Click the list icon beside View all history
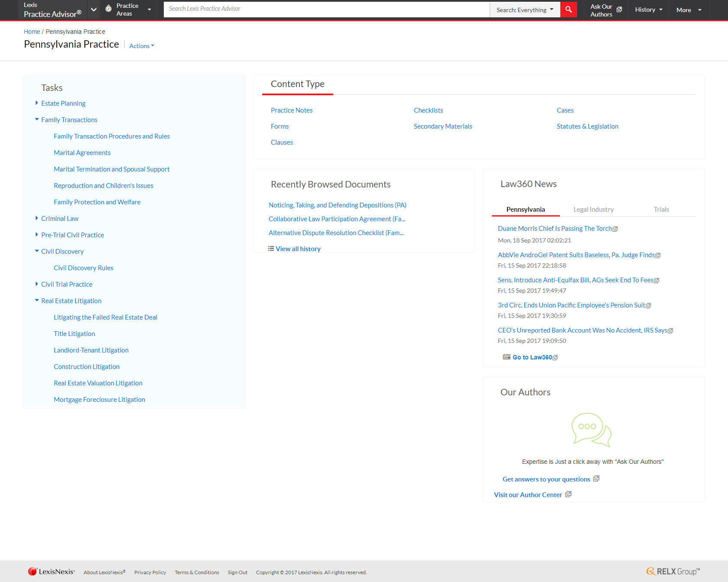The image size is (728, 582). (271, 249)
